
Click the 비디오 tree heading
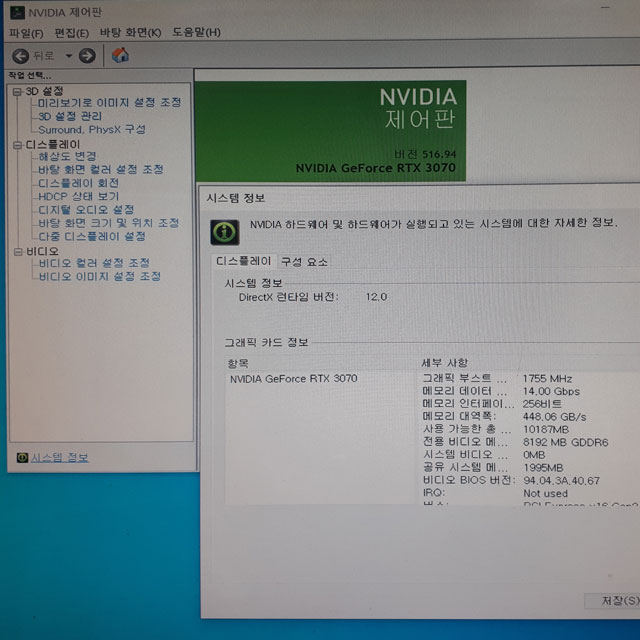[x=42, y=251]
